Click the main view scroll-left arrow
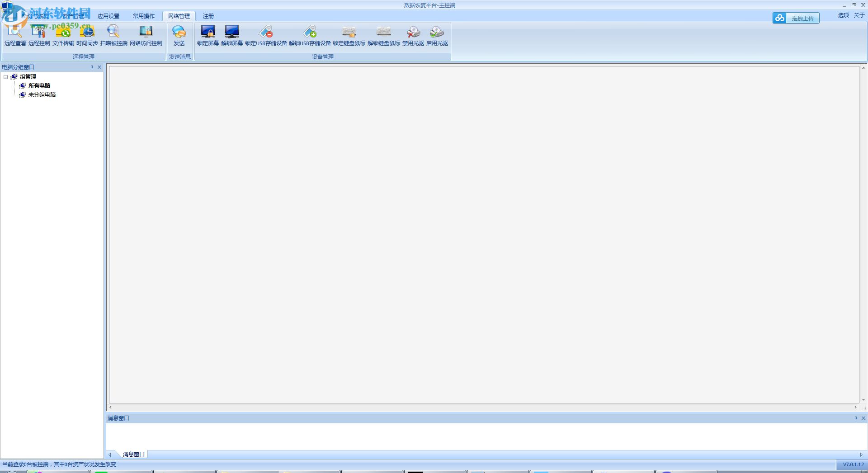Viewport: 868px width, 473px height. tap(110, 407)
